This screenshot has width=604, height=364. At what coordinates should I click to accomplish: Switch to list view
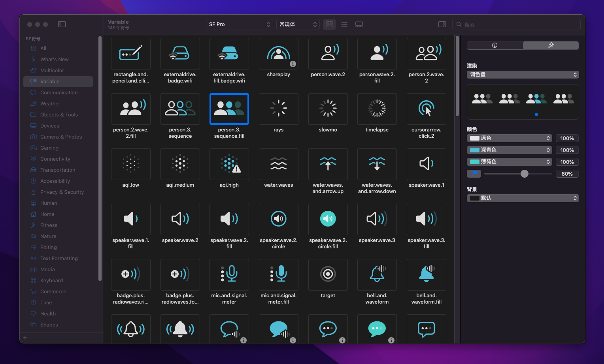point(344,24)
